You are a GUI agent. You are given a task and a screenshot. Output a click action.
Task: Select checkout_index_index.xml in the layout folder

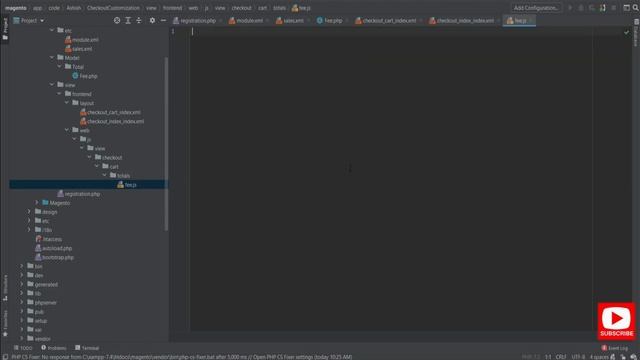[x=112, y=121]
